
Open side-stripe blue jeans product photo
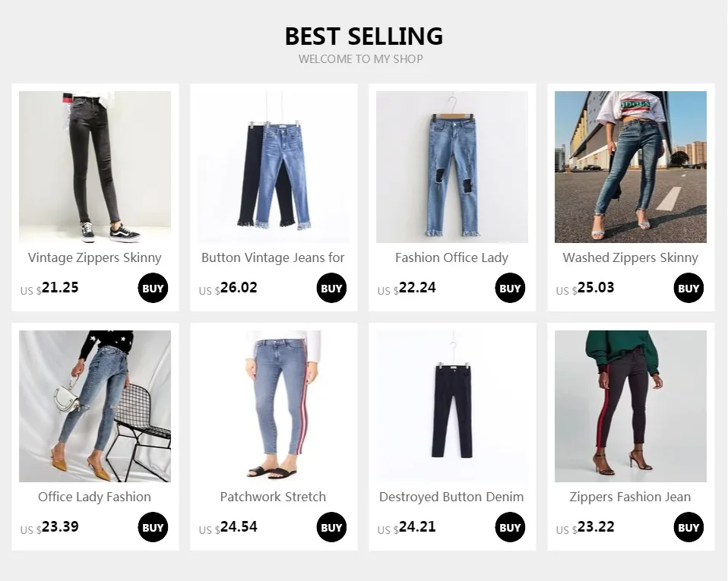coord(274,406)
